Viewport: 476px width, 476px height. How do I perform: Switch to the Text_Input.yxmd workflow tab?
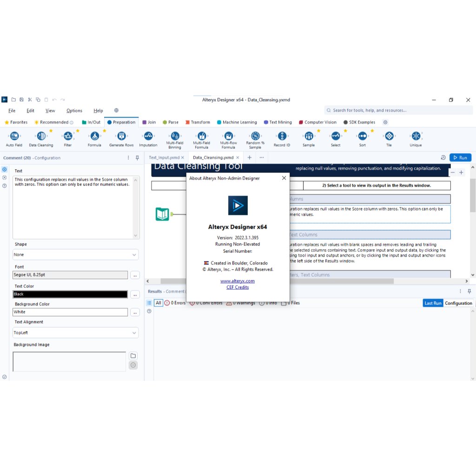164,158
